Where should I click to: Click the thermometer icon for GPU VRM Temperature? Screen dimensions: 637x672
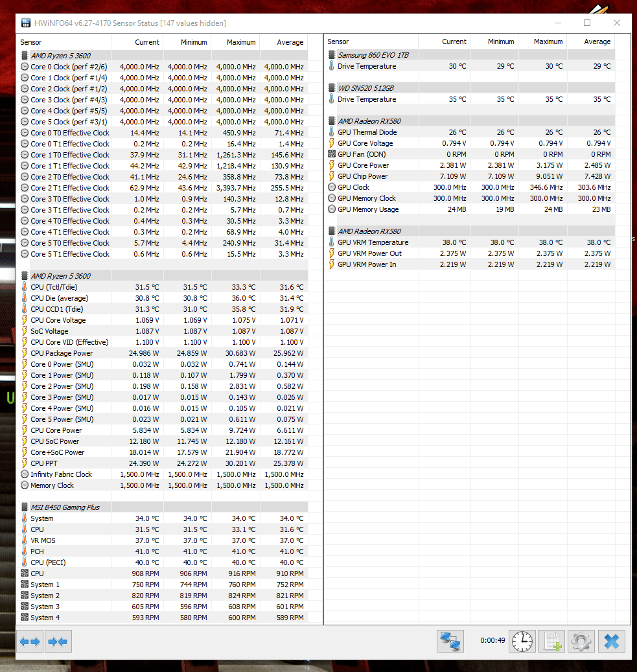(x=331, y=242)
